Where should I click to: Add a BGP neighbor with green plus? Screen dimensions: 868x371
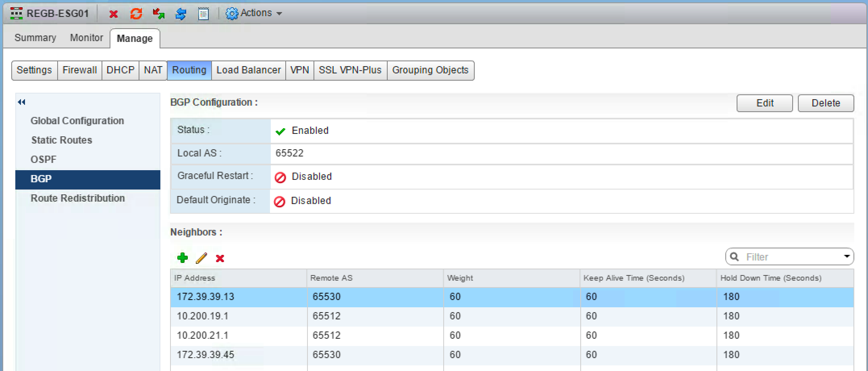[x=183, y=258]
